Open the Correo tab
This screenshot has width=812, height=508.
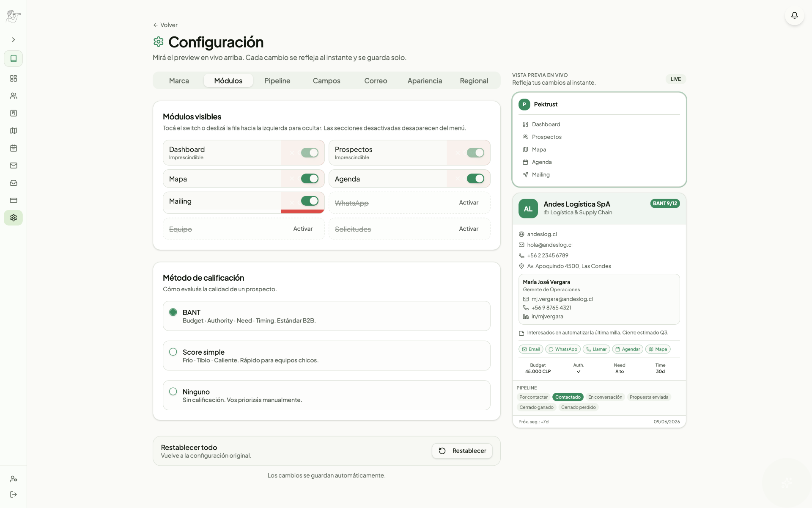[x=376, y=80]
